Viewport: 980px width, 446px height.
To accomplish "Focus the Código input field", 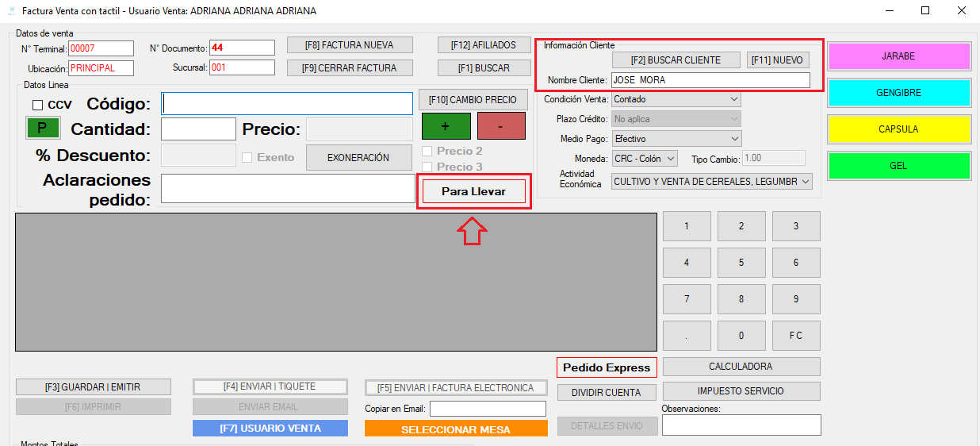I will (287, 104).
